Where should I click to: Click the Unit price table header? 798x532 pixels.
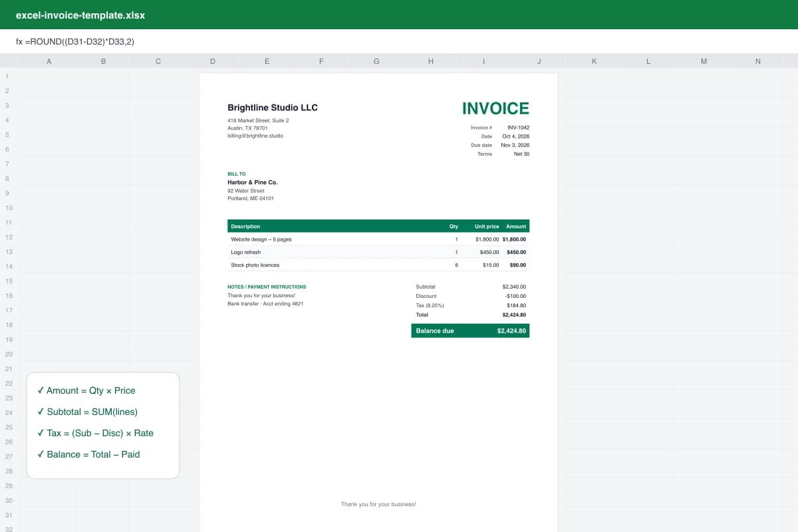point(487,226)
